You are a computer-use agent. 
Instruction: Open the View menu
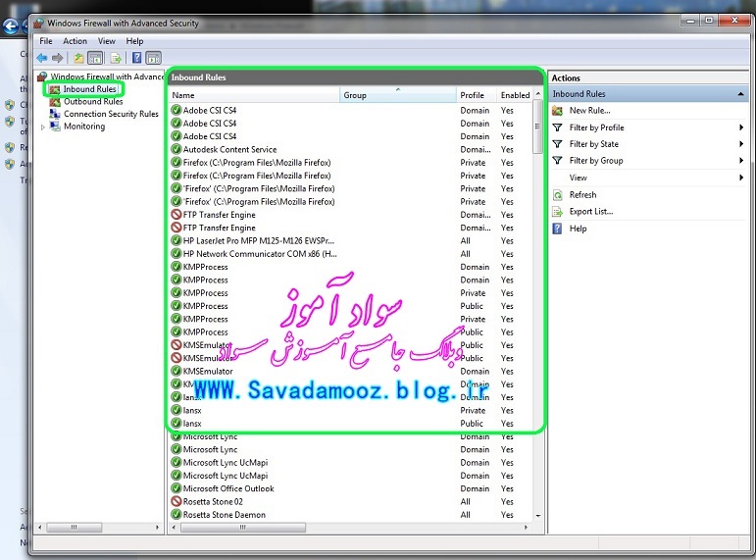(107, 41)
